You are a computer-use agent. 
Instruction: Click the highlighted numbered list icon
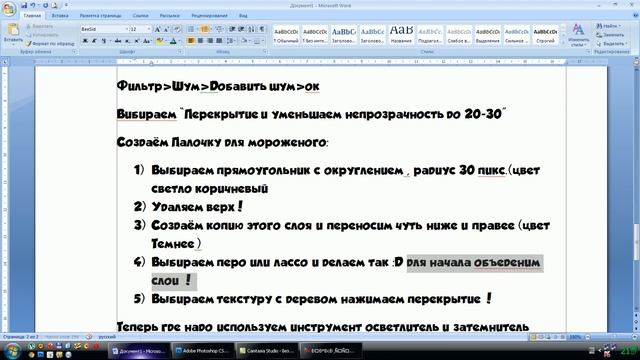click(x=204, y=29)
